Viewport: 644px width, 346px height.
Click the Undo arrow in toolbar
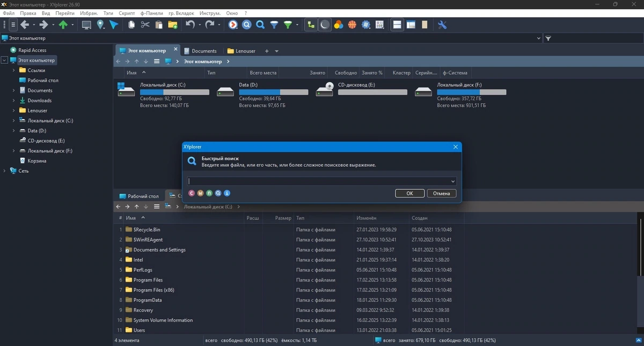click(190, 25)
